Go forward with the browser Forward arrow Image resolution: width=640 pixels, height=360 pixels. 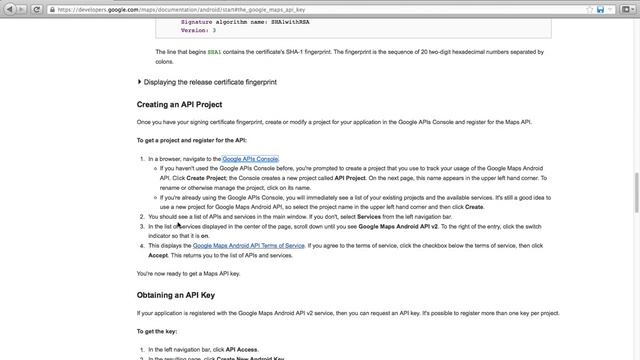tap(21, 9)
